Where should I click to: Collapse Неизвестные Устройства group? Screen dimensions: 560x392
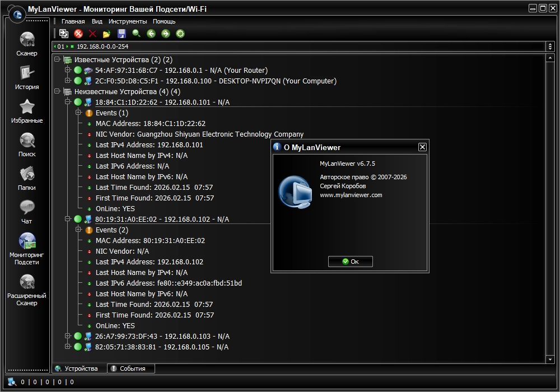[57, 91]
